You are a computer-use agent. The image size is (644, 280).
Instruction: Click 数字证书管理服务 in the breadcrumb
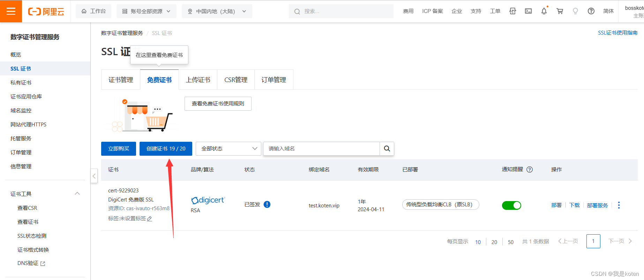(x=122, y=33)
